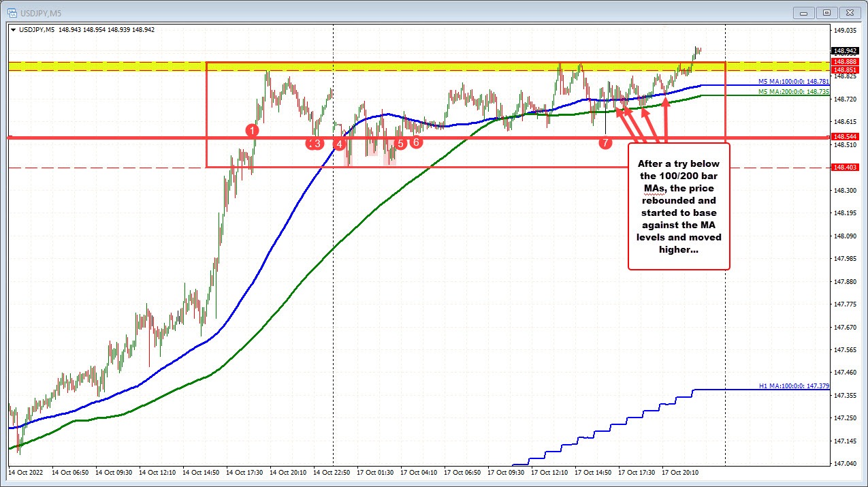Click the 147.985 price scale value

click(x=845, y=258)
